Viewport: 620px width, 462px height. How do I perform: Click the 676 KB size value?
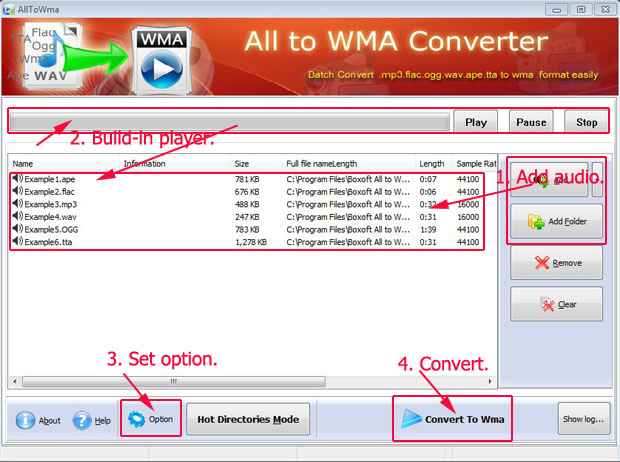[247, 192]
